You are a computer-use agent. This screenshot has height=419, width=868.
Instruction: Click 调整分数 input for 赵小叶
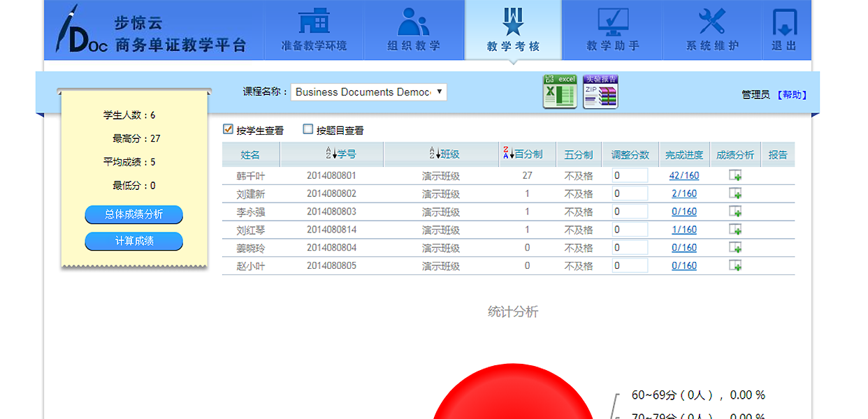(x=630, y=266)
